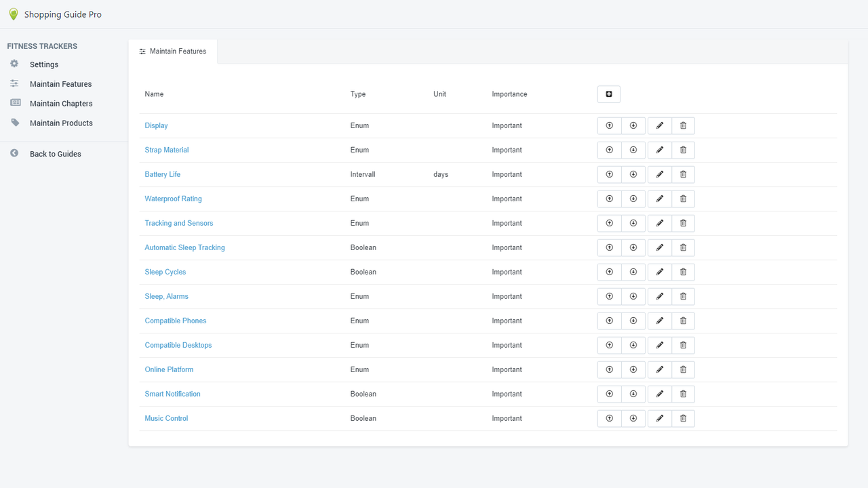Select Settings in the sidebar
This screenshot has width=868, height=488.
point(43,64)
